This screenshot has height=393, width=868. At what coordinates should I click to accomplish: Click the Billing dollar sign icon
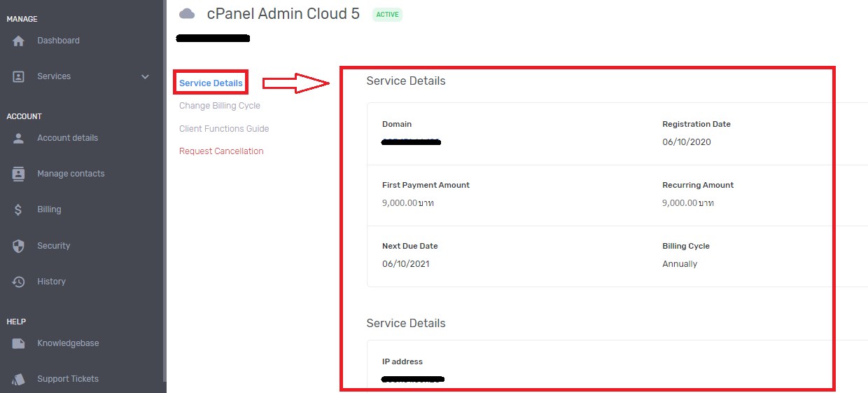(19, 209)
